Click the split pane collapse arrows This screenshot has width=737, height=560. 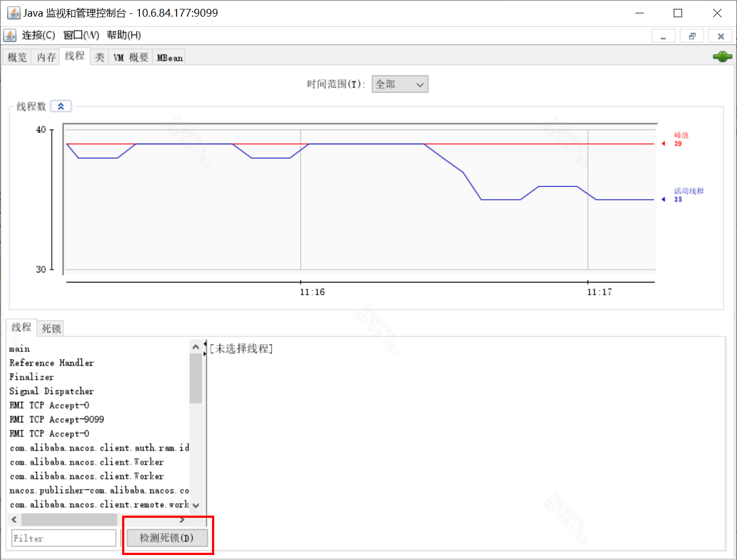[x=205, y=349]
